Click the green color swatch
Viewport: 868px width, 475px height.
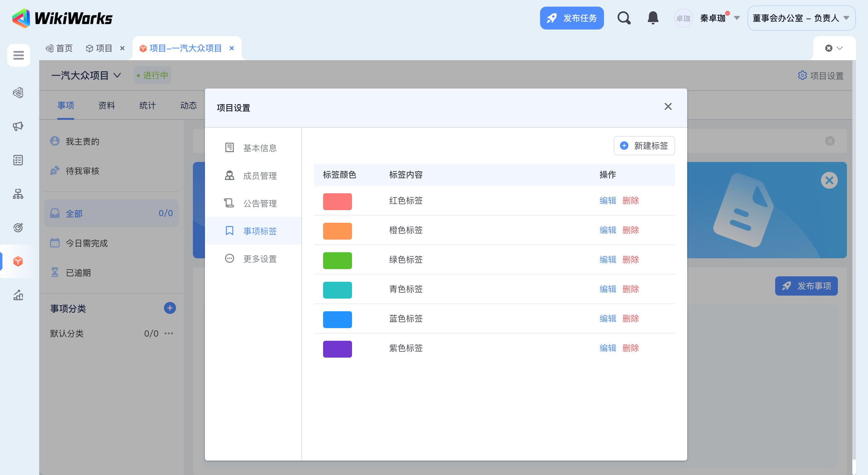point(337,260)
